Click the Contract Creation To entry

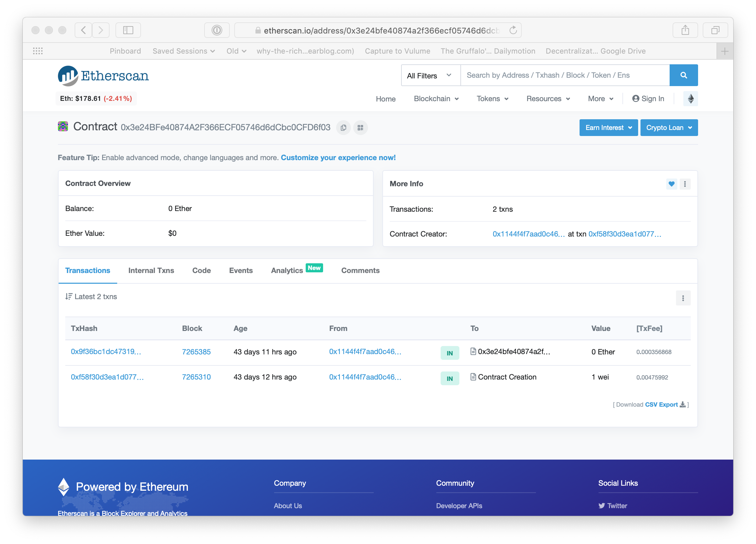(x=507, y=377)
